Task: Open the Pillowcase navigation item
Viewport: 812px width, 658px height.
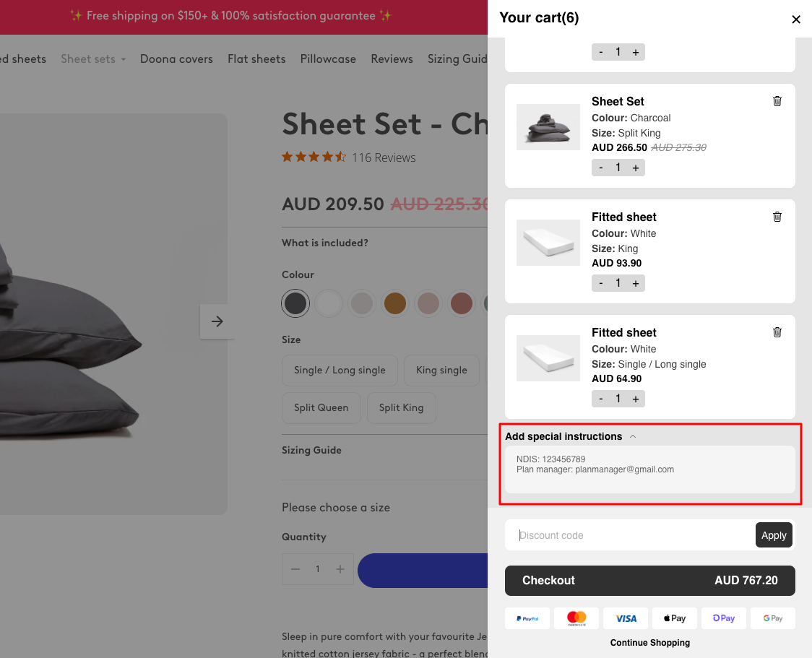Action: tap(328, 59)
